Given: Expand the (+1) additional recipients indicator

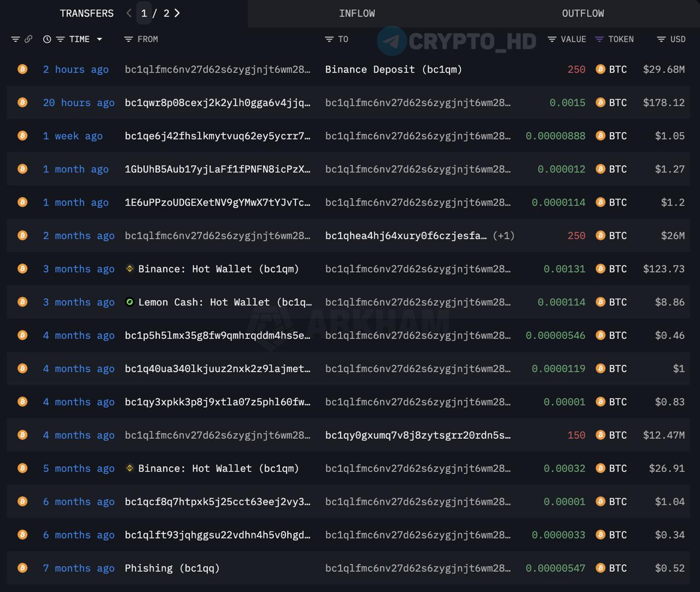Looking at the screenshot, I should click(503, 236).
